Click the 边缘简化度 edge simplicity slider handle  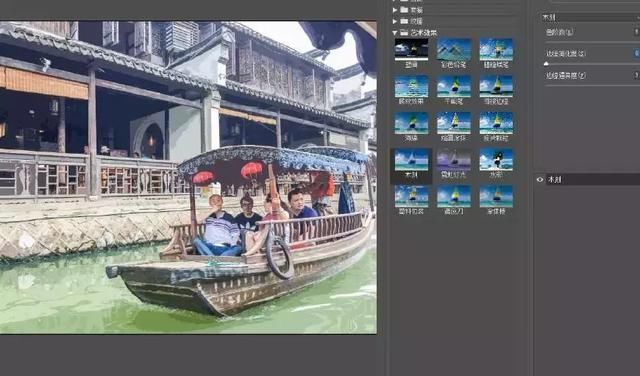coord(546,63)
